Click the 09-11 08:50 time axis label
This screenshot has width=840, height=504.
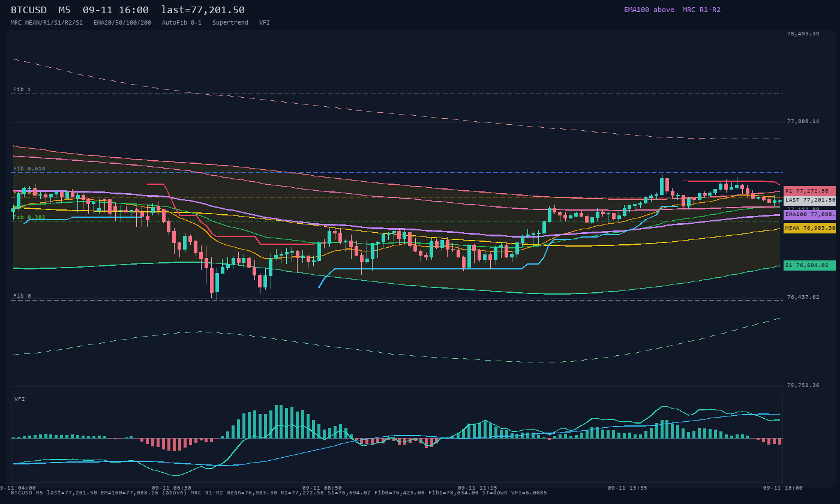(322, 488)
